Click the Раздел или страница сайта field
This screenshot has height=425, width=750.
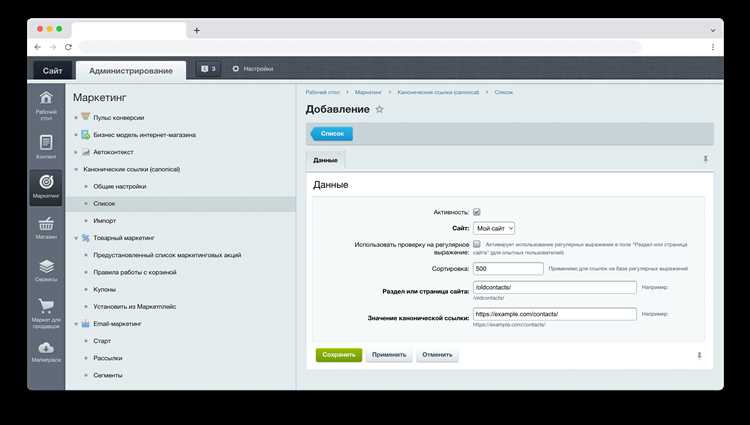[x=555, y=287]
